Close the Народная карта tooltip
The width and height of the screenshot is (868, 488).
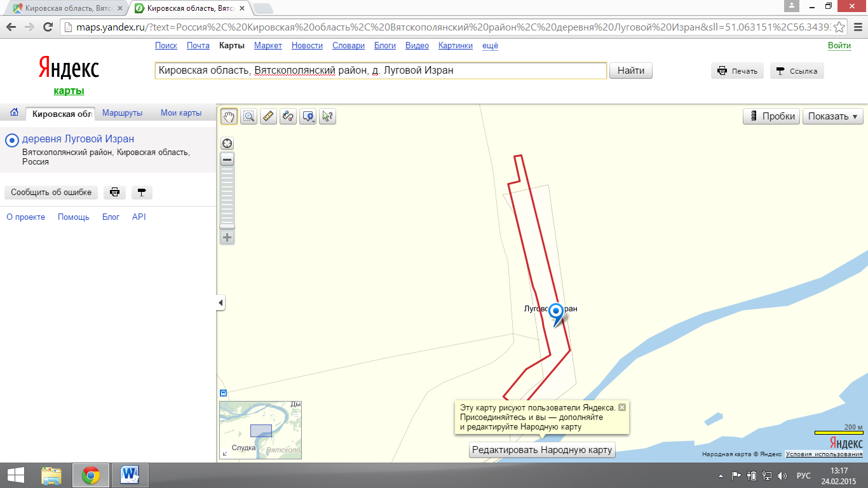click(x=622, y=407)
